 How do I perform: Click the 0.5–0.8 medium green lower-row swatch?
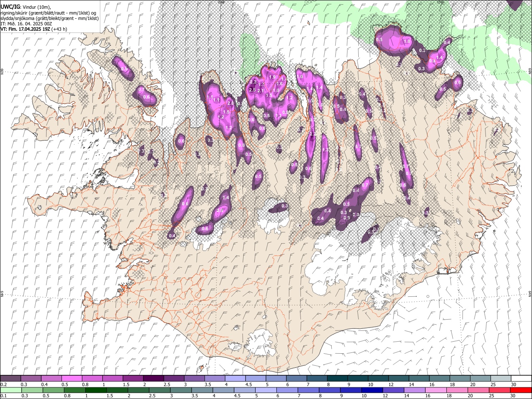54,390
